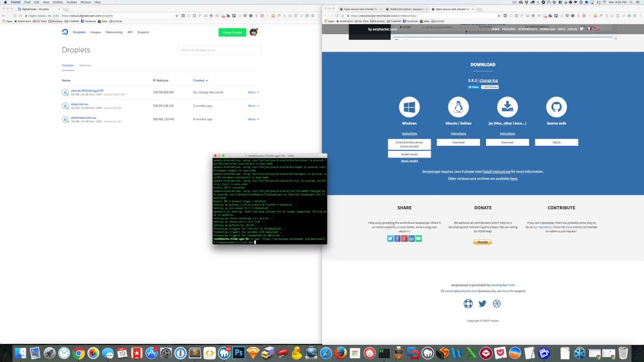Screen dimensions: 644x362
Task: Click the Source code GitHub icon
Action: tap(556, 107)
